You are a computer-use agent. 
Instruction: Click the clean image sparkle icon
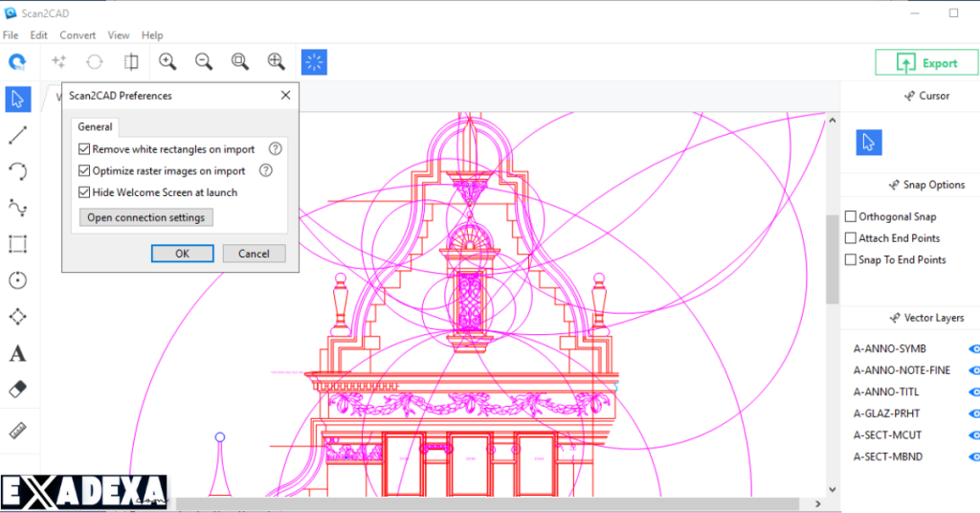(58, 61)
